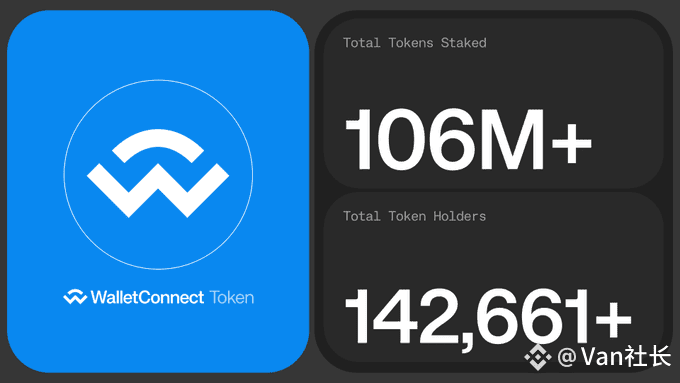Click the word Staked in the top card
The image size is (680, 383).
coord(464,43)
